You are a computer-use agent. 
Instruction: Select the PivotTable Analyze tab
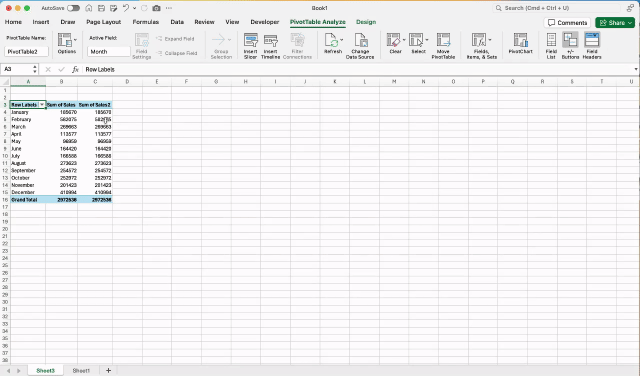tap(318, 22)
